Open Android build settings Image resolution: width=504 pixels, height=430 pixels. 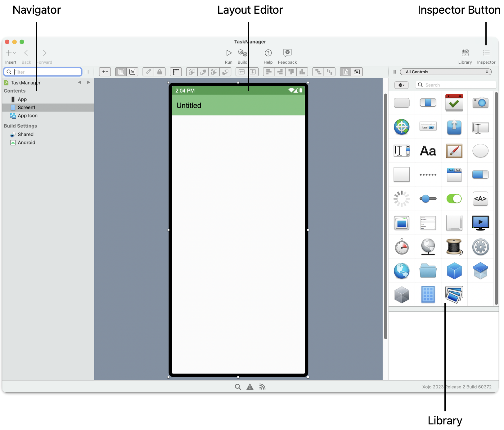pyautogui.click(x=26, y=143)
